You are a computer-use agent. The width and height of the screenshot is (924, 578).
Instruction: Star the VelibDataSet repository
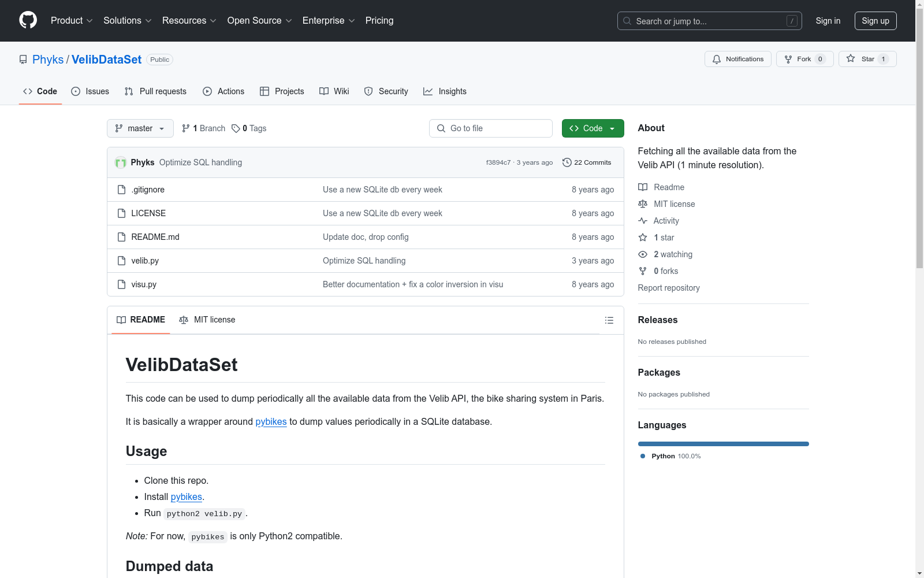pos(867,59)
